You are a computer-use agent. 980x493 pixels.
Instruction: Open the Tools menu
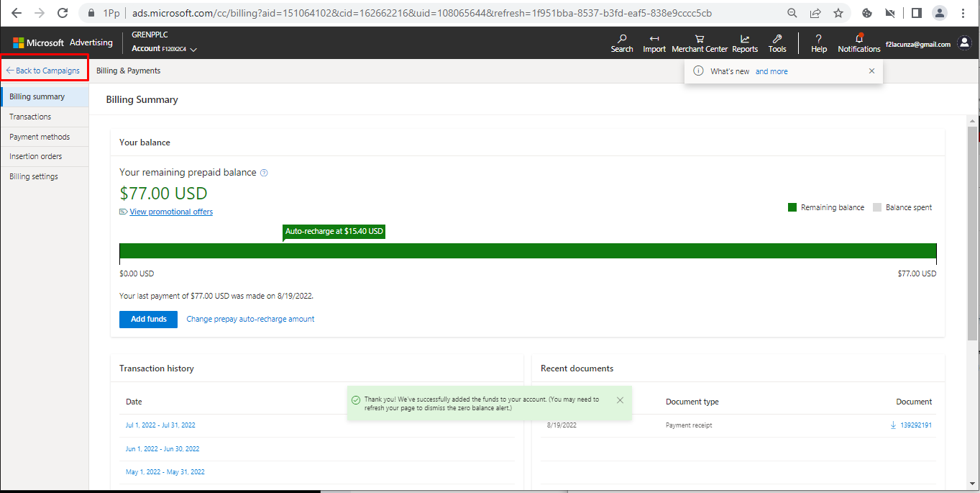pos(777,43)
